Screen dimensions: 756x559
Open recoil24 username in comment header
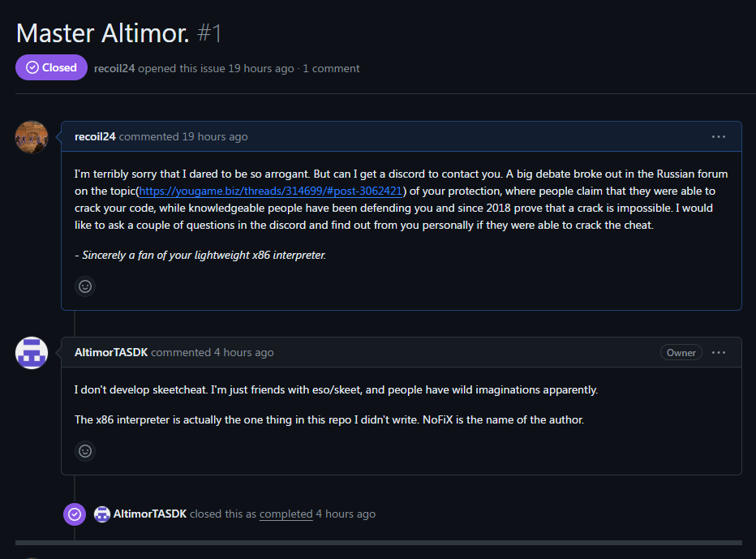coord(95,136)
